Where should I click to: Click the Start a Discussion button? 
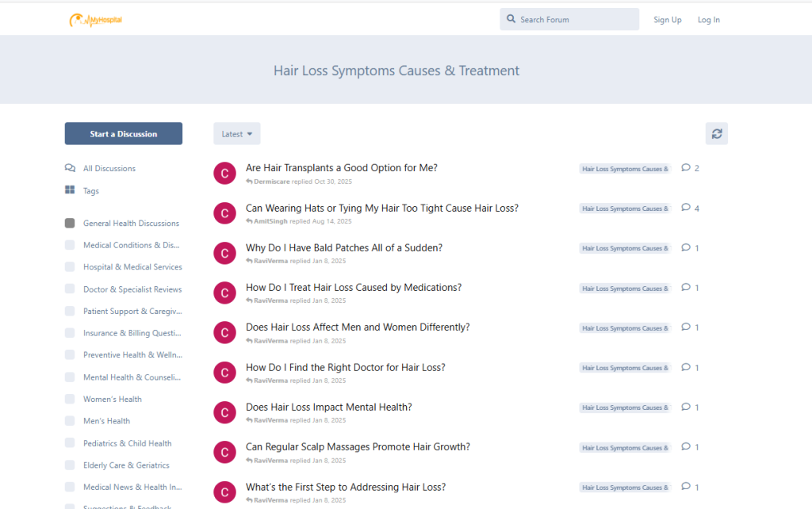click(x=123, y=134)
